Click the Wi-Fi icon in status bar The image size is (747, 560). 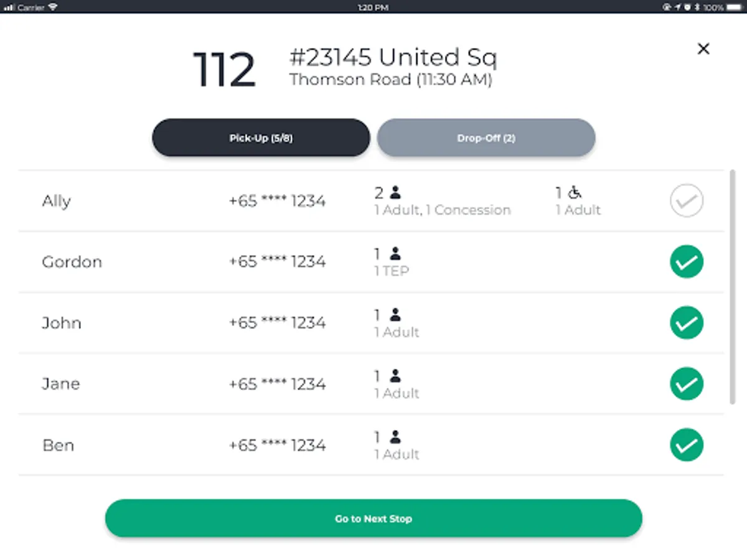[x=53, y=7]
